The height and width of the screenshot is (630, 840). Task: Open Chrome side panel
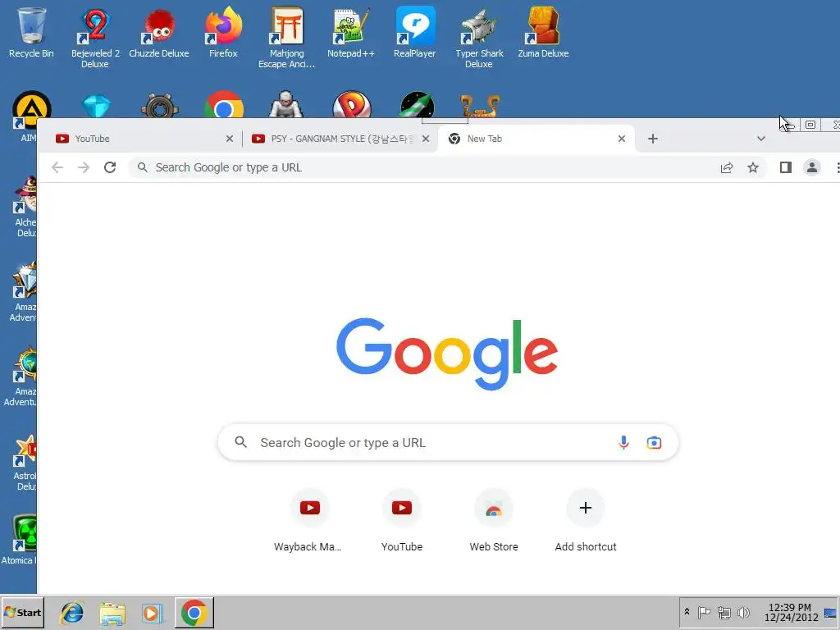[785, 167]
